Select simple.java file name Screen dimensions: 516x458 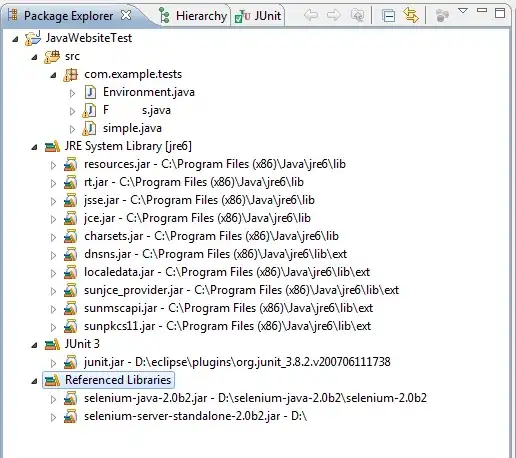click(x=132, y=128)
